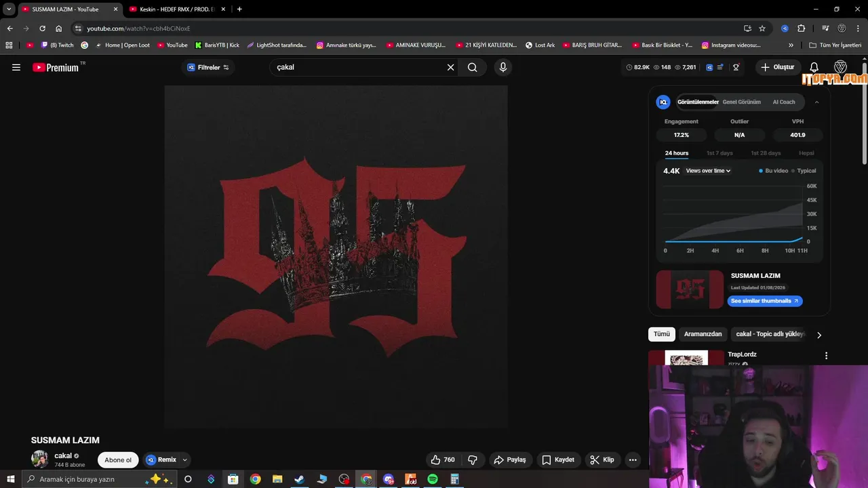Expand Remix dropdown arrow
This screenshot has width=868, height=488.
point(184,460)
